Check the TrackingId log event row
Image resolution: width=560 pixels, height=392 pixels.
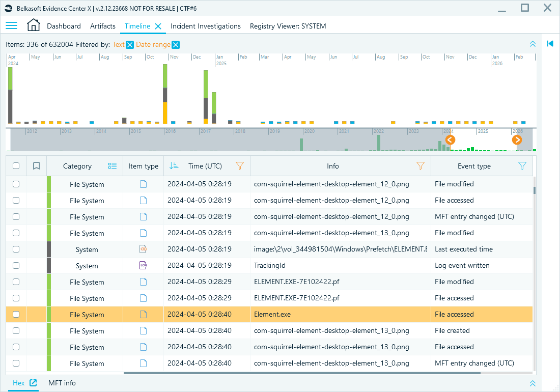pos(16,266)
